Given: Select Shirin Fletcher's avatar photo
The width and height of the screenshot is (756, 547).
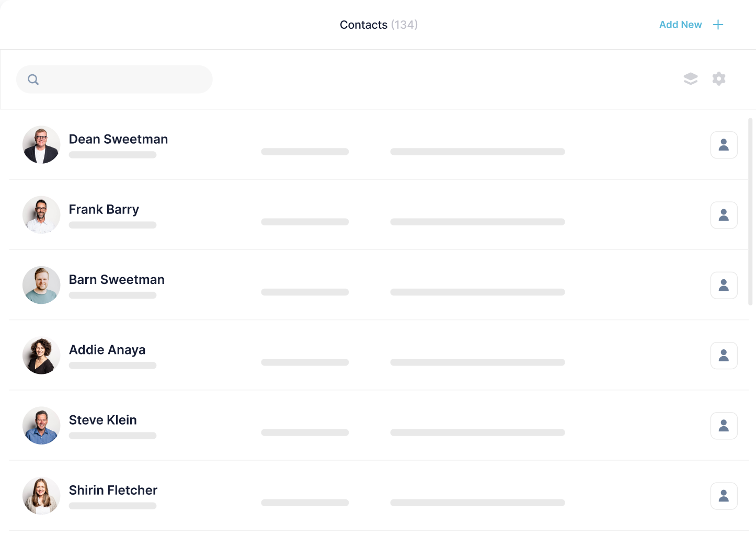Looking at the screenshot, I should [x=41, y=496].
